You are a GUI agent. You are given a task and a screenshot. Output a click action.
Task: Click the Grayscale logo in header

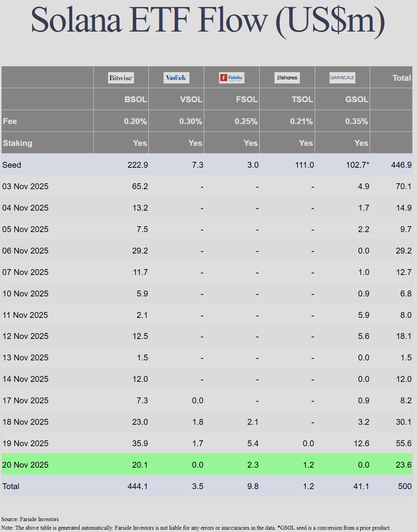tap(342, 78)
